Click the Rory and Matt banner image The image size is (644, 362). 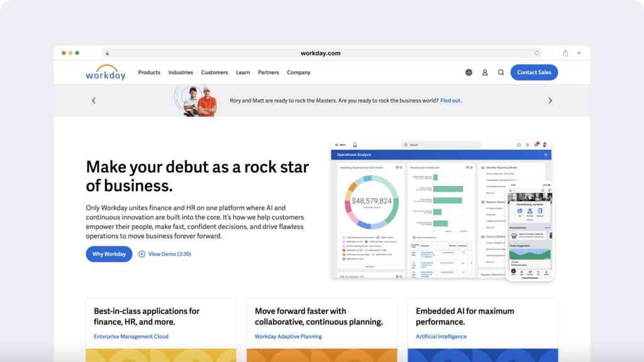(196, 101)
